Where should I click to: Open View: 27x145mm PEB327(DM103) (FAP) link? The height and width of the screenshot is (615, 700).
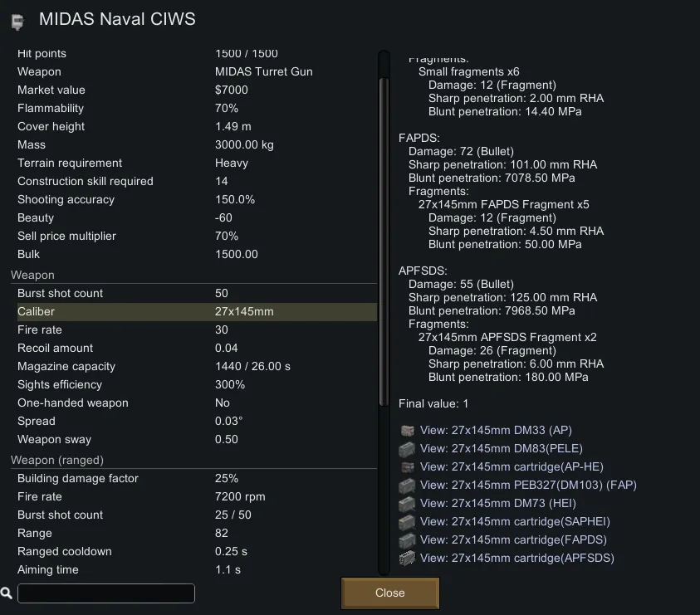528,485
